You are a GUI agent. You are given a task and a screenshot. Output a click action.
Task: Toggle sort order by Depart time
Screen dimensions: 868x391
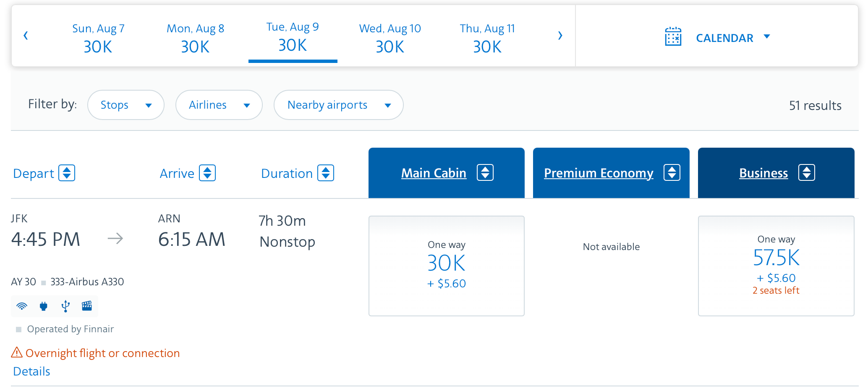[67, 173]
